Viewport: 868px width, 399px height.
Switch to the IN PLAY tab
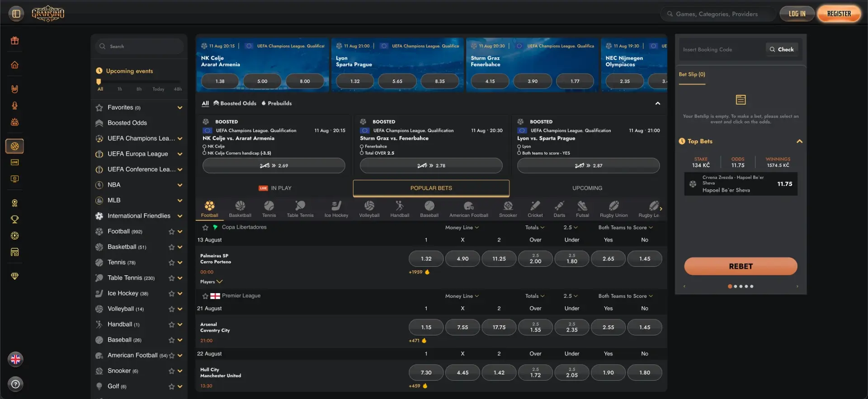275,188
